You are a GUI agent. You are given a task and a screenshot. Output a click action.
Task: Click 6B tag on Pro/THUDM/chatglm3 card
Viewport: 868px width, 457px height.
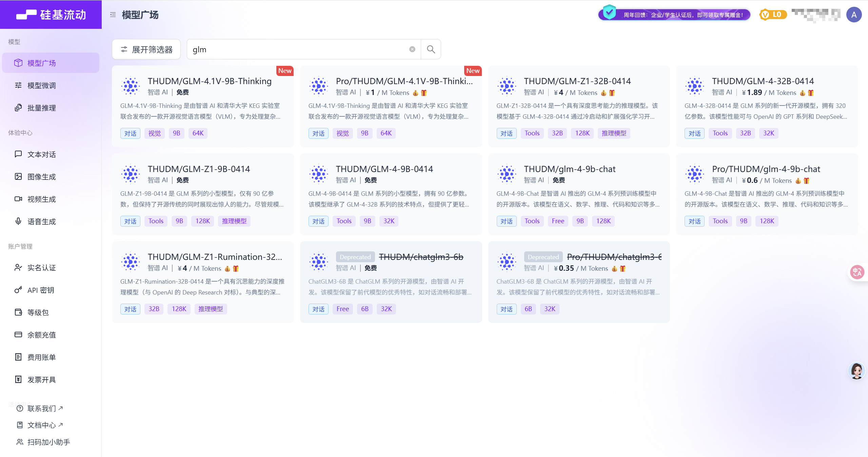pos(528,309)
